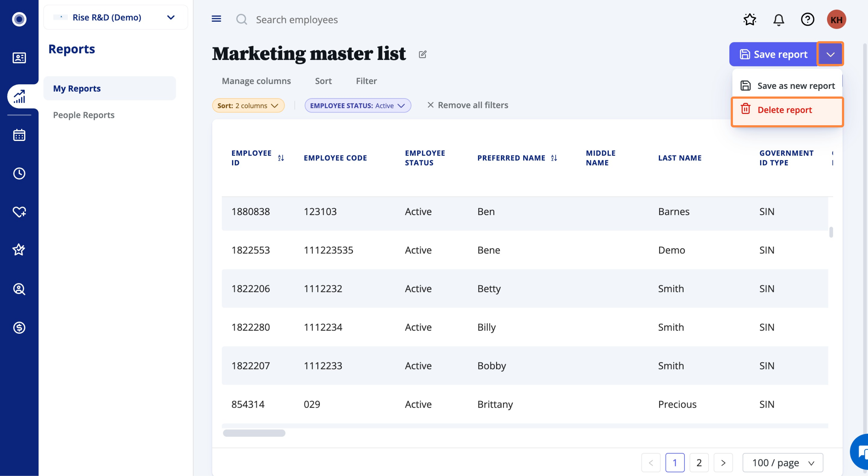Click the Employee Code column header

click(335, 158)
